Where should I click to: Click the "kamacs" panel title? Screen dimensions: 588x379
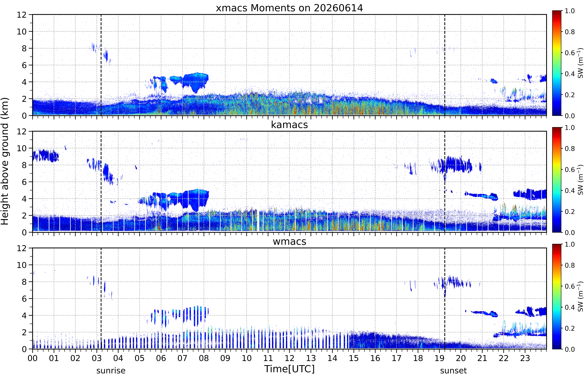tap(289, 125)
